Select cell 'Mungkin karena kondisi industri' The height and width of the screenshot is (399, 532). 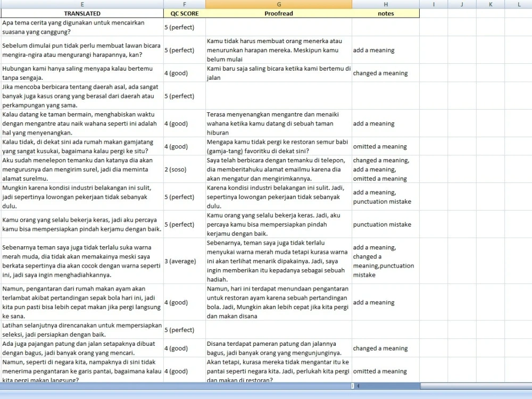coord(82,196)
